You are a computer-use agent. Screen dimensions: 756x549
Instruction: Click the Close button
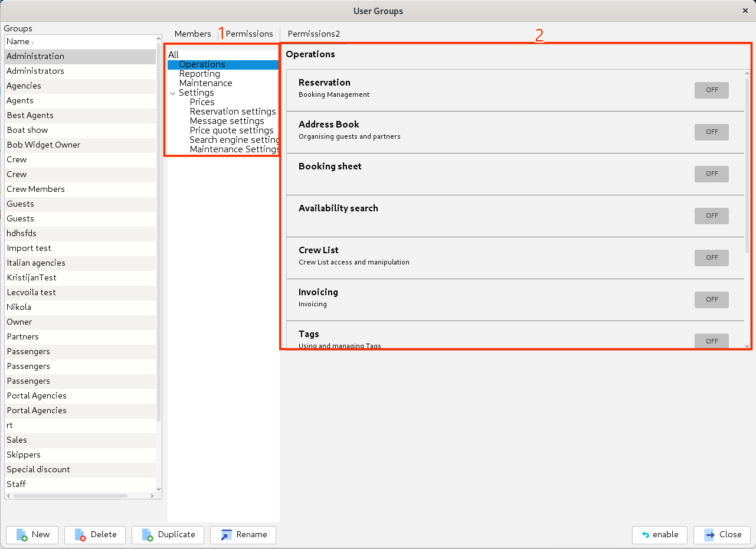pos(722,535)
